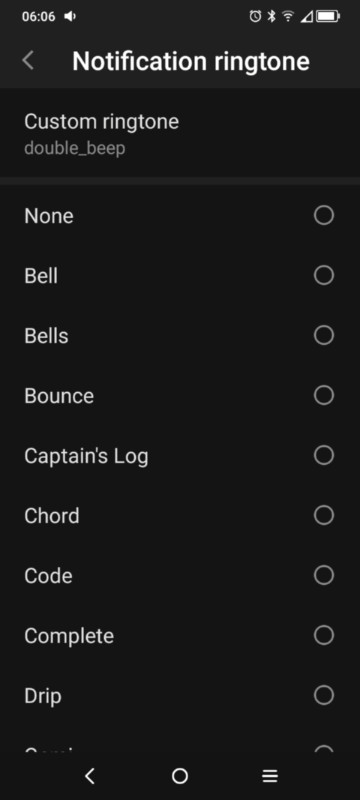Tap the Bluetooth status icon

(x=272, y=16)
